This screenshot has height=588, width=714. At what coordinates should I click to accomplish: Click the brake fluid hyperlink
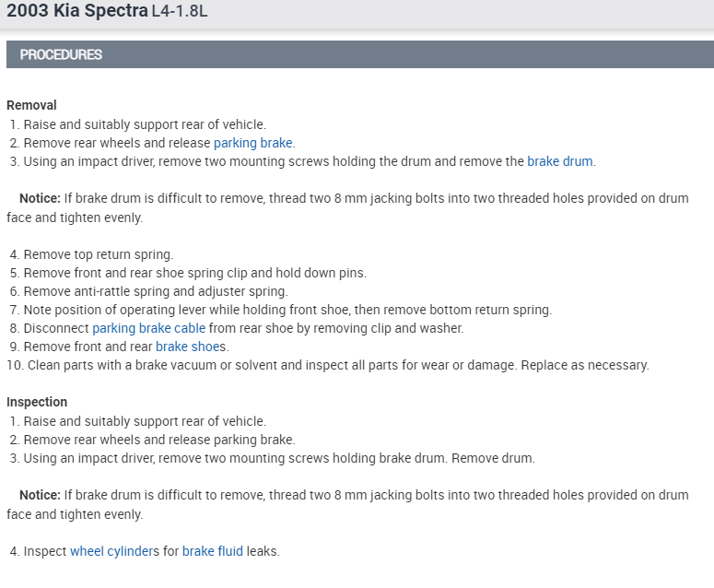tap(212, 551)
